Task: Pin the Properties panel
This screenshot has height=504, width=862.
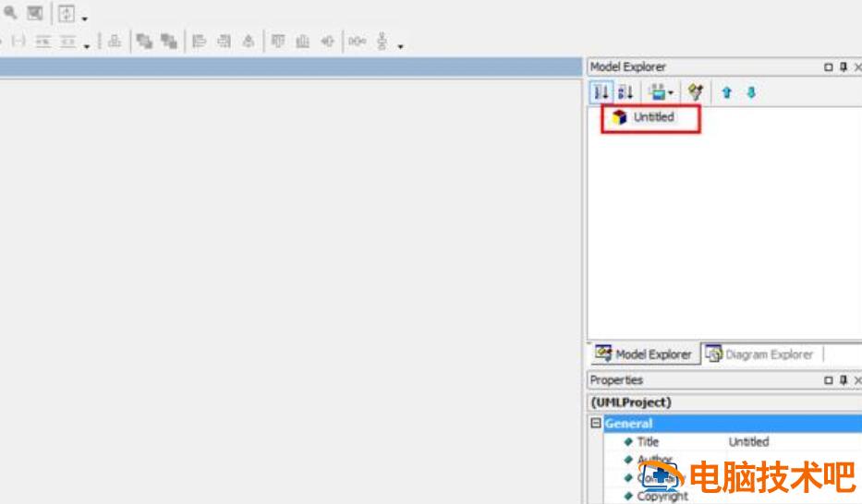Action: pos(844,380)
